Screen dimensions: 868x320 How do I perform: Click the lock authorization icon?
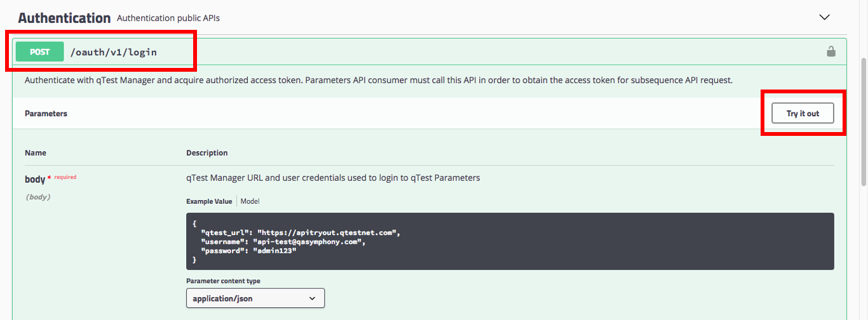[831, 51]
